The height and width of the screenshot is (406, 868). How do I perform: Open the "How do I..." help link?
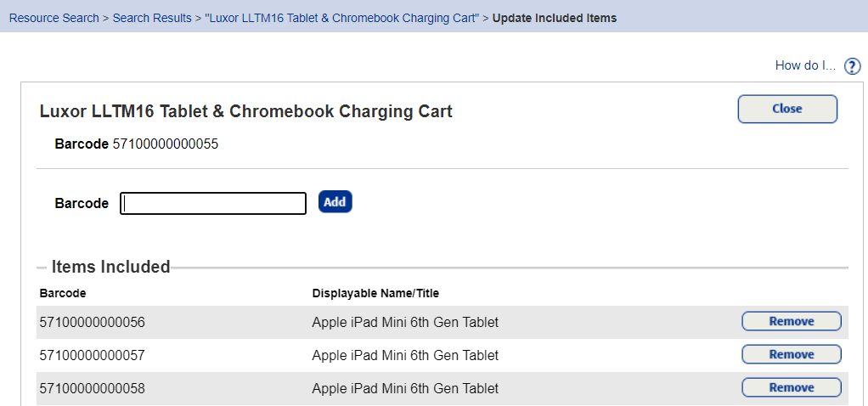805,65
